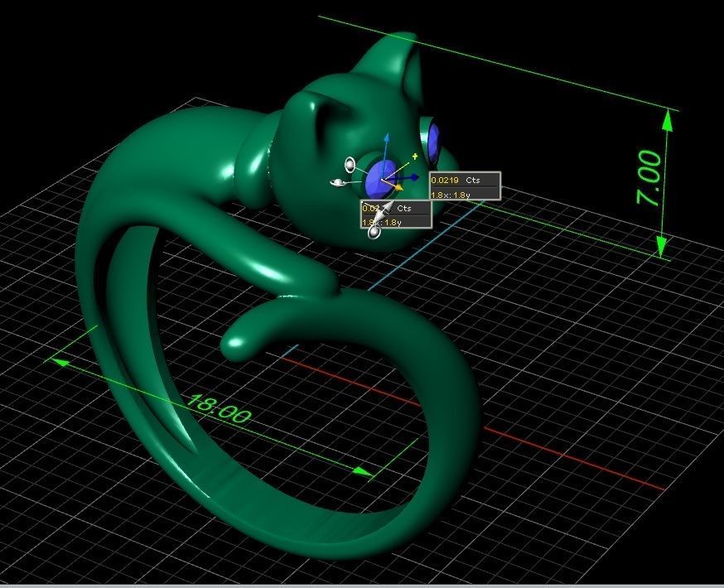Click the yellow plus marker near the gem
This screenshot has width=724, height=588.
(415, 157)
